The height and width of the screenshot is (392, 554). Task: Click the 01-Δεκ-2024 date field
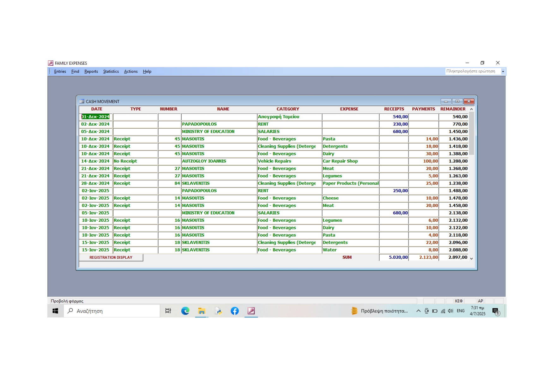point(96,117)
